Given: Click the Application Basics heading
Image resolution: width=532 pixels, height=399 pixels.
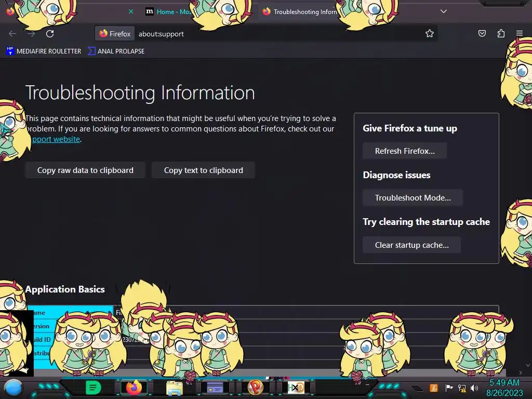Looking at the screenshot, I should tap(65, 289).
